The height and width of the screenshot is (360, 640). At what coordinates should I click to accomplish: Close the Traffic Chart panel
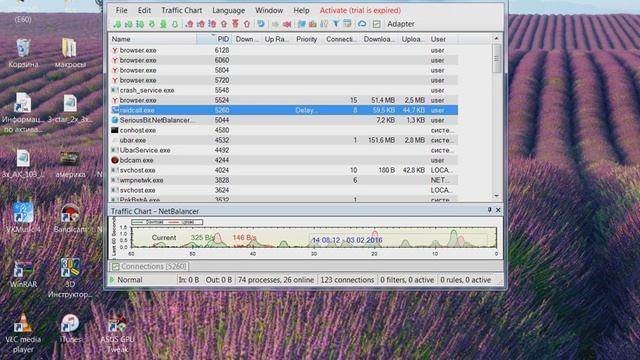[x=498, y=210]
